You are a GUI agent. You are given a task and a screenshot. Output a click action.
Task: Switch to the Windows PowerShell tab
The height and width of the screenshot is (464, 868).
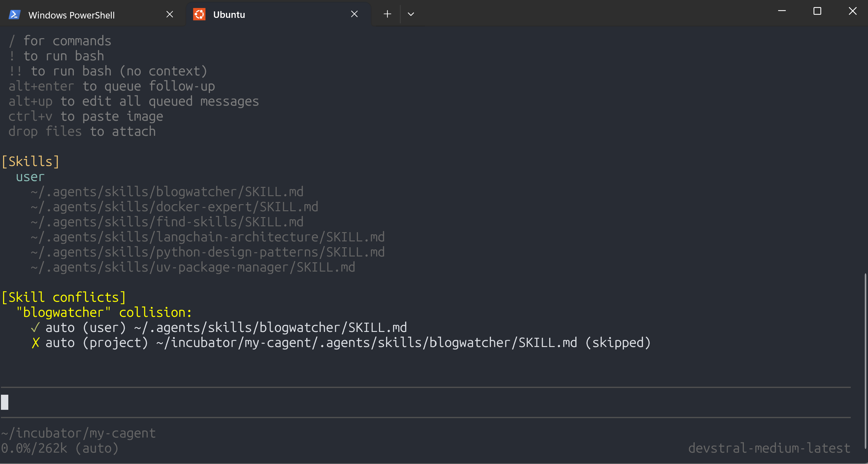coord(71,15)
